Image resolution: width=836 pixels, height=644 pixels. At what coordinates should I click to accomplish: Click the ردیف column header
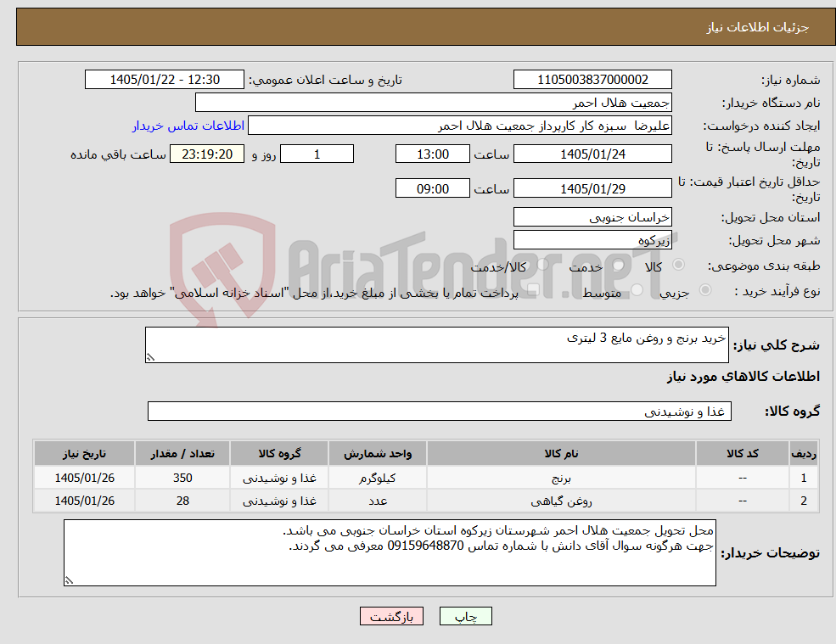click(804, 453)
